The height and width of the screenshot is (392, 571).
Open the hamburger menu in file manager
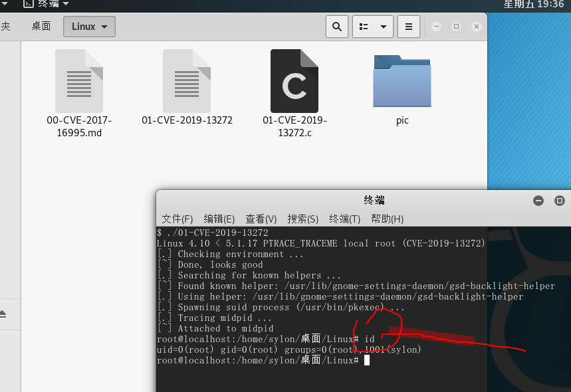(x=409, y=27)
